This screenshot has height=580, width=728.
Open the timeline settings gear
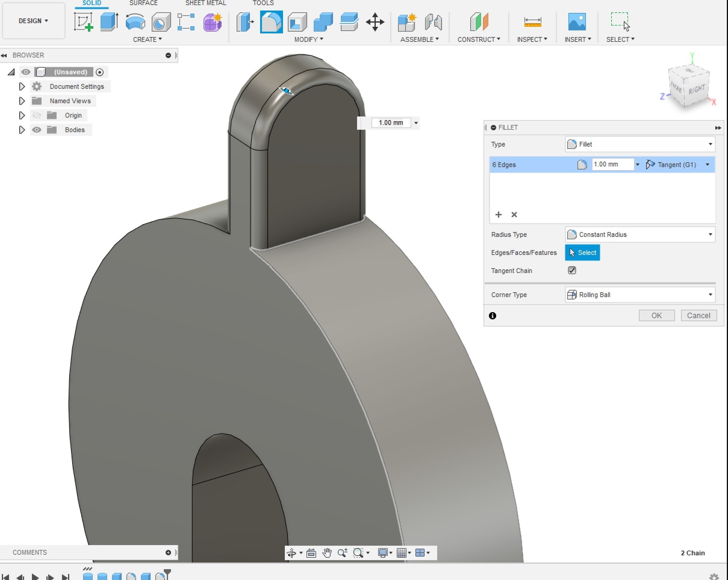(714, 577)
